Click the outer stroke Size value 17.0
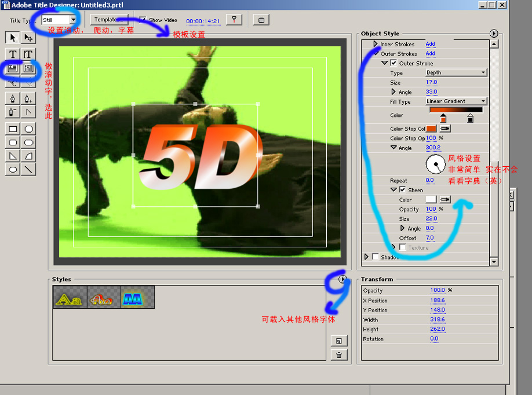 [x=432, y=82]
